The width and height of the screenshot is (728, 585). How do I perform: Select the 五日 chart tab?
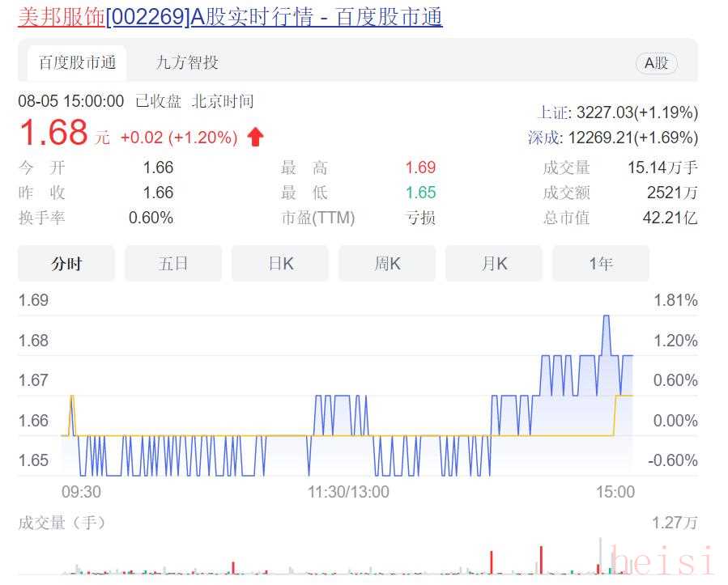[173, 264]
